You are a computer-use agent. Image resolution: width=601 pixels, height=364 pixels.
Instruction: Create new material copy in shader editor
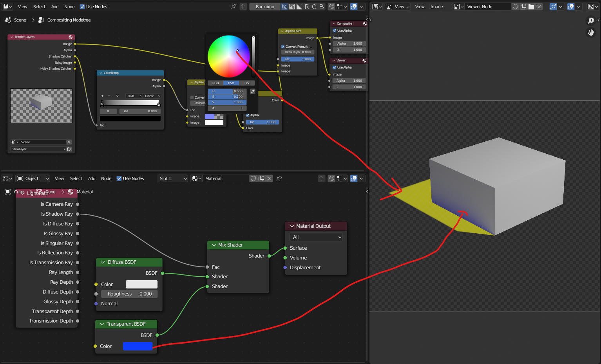[x=261, y=178]
